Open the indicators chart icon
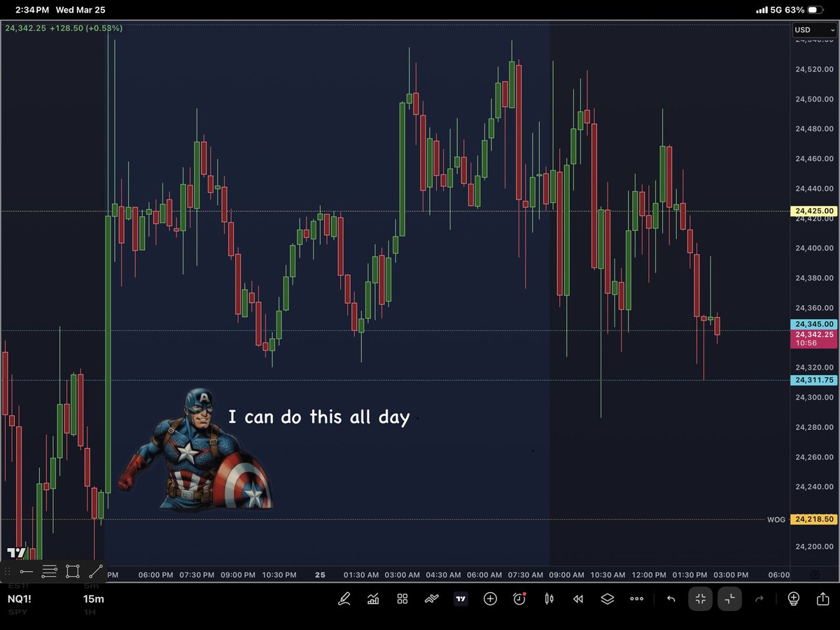The height and width of the screenshot is (630, 840). coord(373,598)
